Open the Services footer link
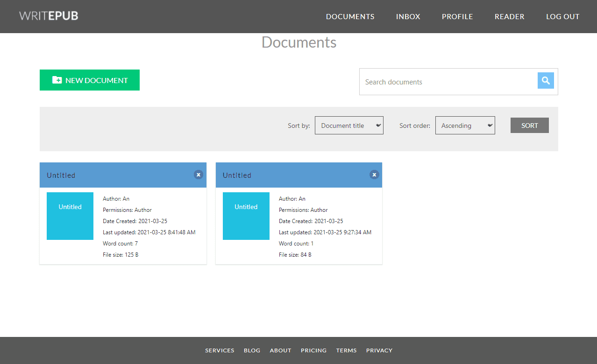The image size is (597, 364). [220, 350]
